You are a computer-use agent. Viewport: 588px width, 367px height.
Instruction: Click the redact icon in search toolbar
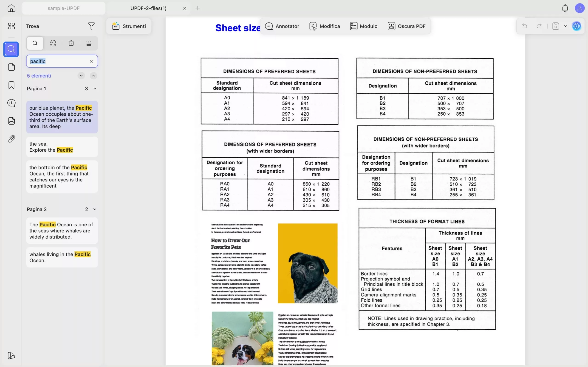coord(89,43)
